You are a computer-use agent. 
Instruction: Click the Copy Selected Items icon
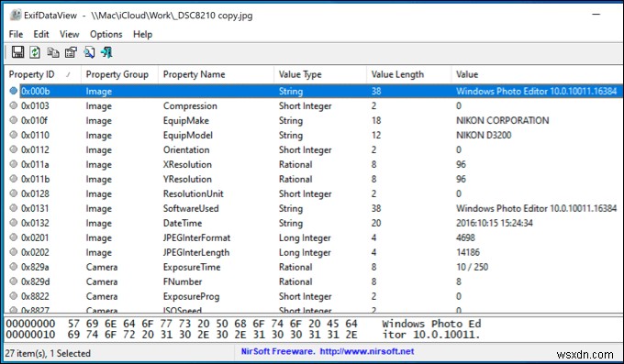click(x=53, y=52)
